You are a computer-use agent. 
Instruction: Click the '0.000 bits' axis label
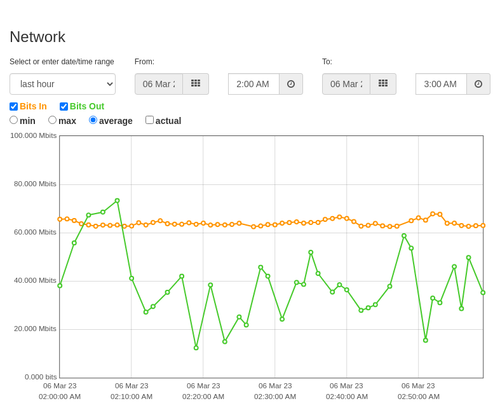click(41, 377)
